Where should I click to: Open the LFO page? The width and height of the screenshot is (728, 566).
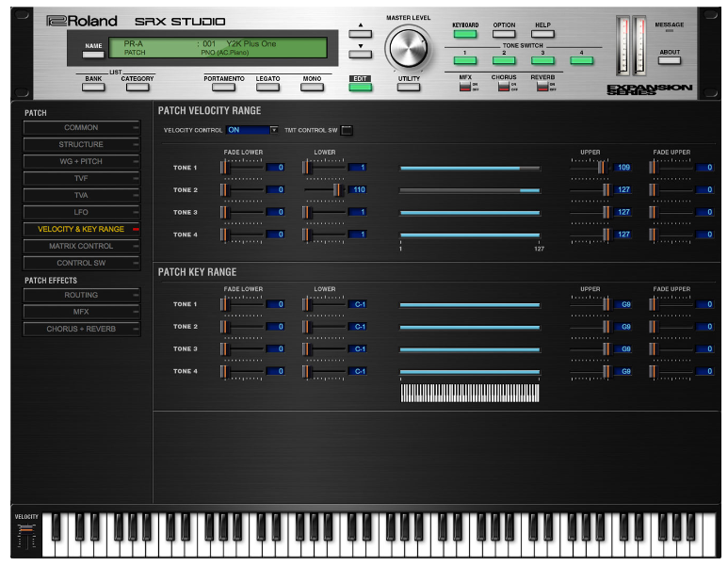click(x=81, y=212)
